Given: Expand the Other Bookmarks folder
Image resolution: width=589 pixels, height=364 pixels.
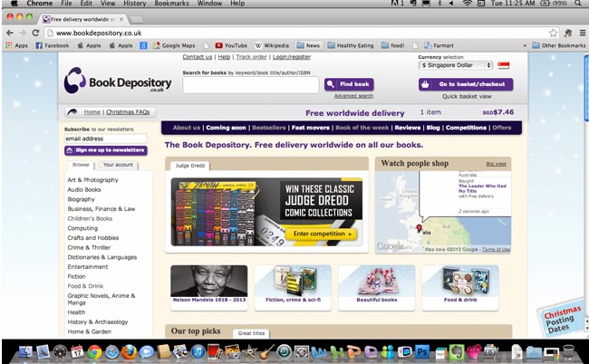Looking at the screenshot, I should click(559, 45).
